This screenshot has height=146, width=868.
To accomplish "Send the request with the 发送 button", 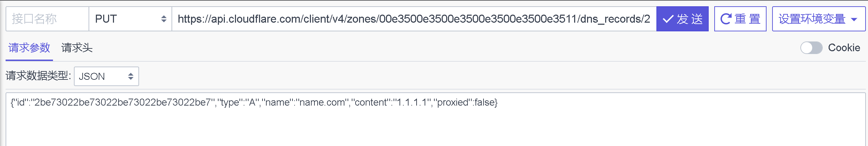I will tap(683, 19).
